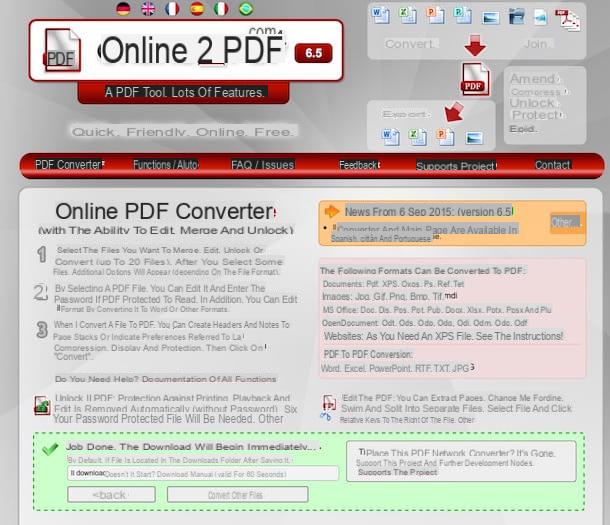Click the image file icon in Convert panel
Screen dimensions: 610x525
pos(490,18)
